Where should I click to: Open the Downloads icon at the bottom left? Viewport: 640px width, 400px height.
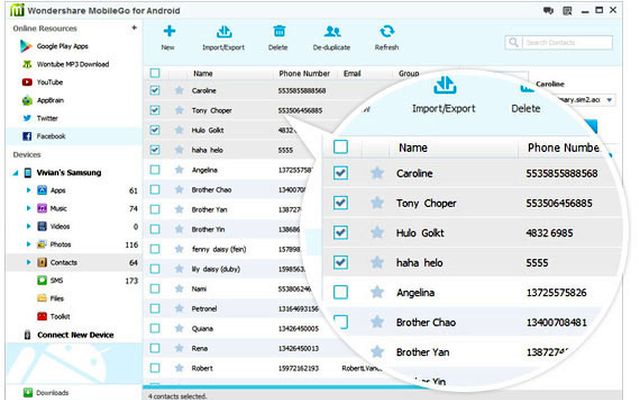tap(28, 393)
